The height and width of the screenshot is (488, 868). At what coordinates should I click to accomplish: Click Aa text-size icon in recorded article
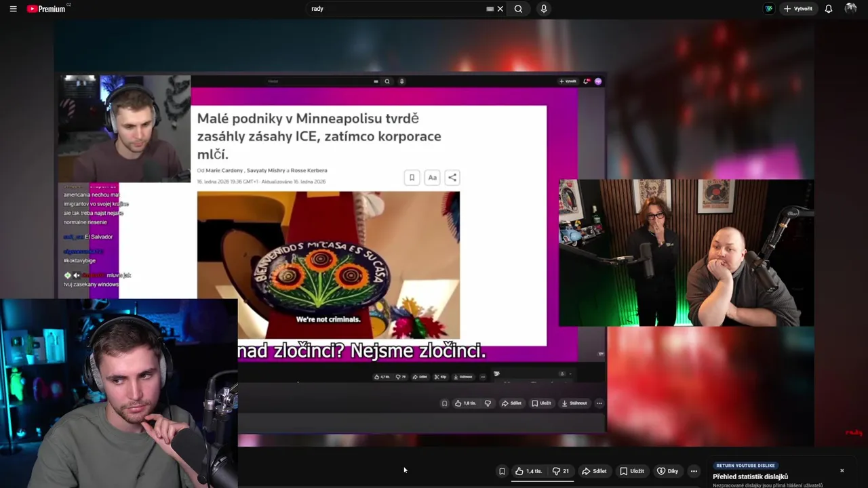point(432,178)
